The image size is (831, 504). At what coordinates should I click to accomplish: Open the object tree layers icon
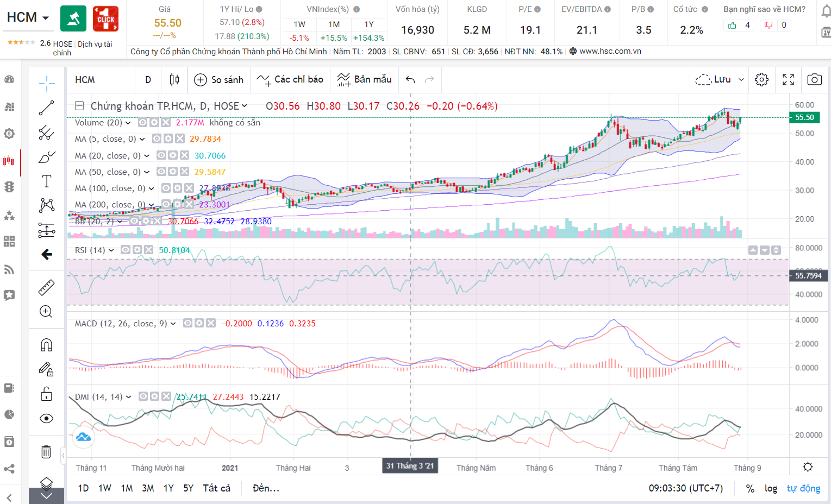(x=46, y=483)
